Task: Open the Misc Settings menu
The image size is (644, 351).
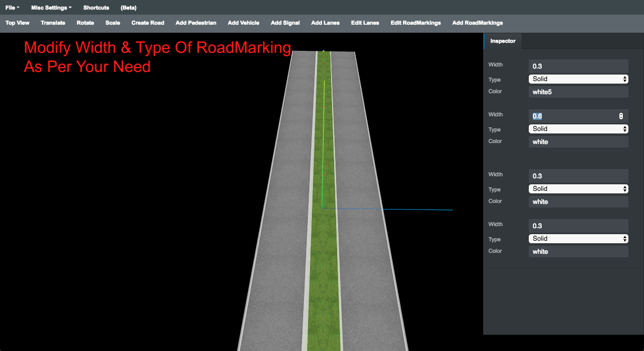Action: click(x=51, y=8)
